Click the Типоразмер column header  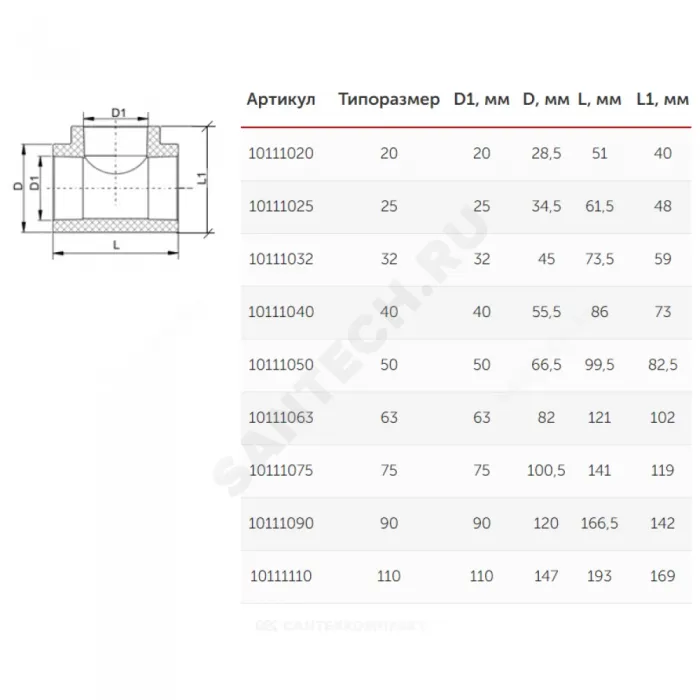click(x=389, y=99)
